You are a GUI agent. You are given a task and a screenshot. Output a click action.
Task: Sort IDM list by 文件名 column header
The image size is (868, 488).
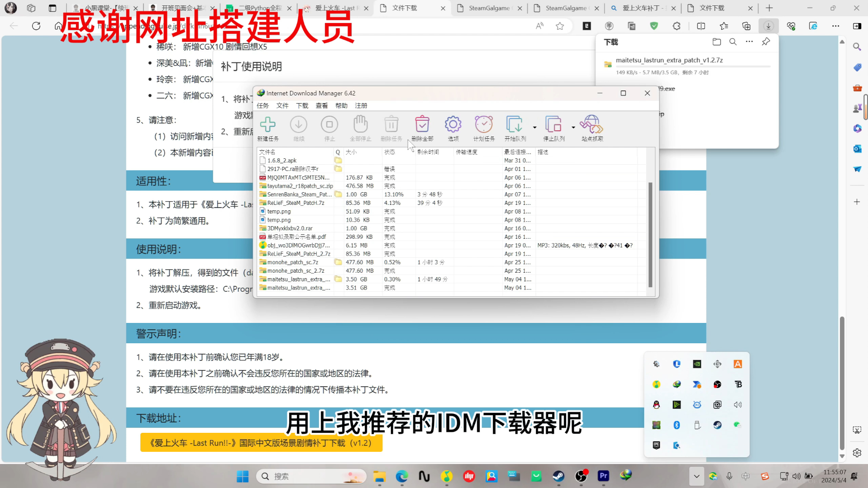point(295,152)
